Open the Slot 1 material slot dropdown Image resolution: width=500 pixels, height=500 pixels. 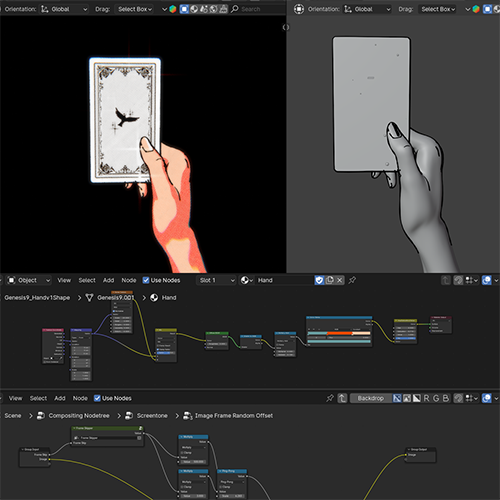(x=217, y=280)
